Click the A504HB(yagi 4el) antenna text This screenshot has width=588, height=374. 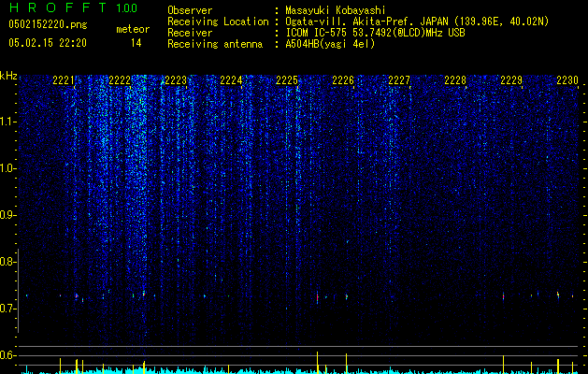330,44
